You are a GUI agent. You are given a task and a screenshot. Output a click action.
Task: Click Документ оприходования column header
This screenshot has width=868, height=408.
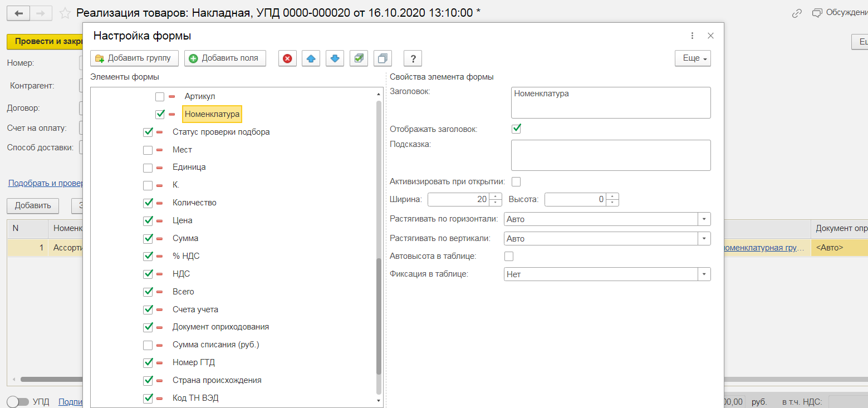840,229
